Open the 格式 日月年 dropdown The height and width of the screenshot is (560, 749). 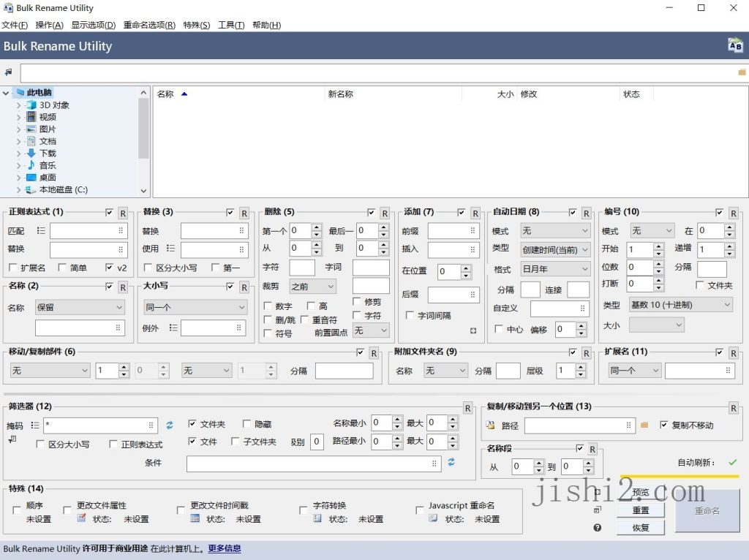coord(555,269)
